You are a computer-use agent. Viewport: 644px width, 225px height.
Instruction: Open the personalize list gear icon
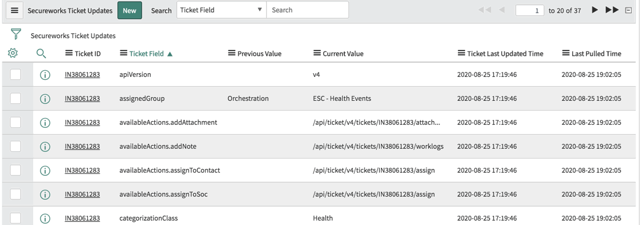coord(13,53)
